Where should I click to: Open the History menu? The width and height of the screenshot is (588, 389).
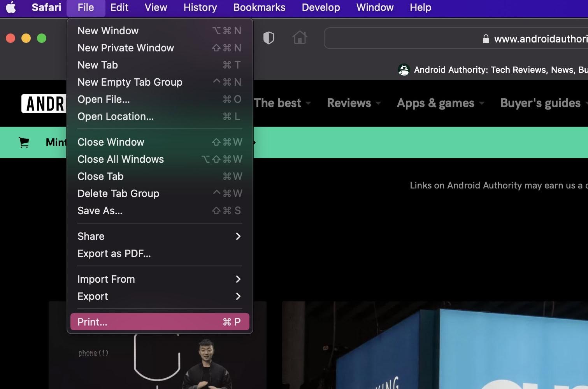point(200,7)
